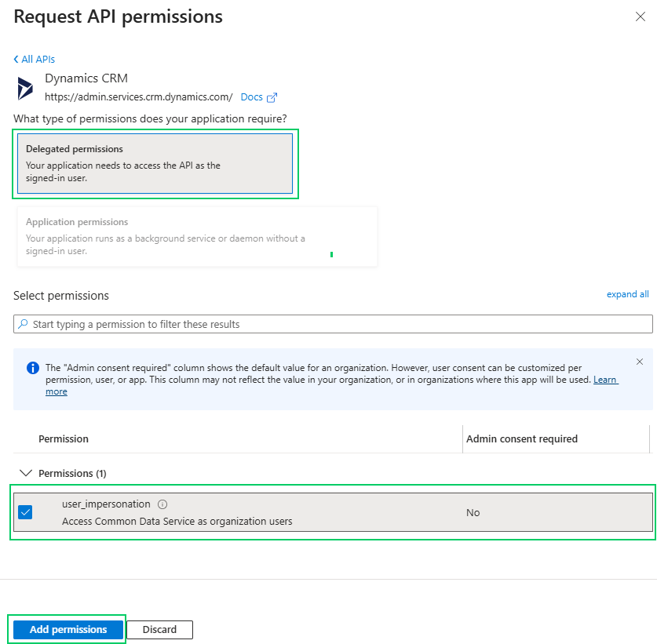657x644 pixels.
Task: Click expand all permissions link
Action: (627, 294)
